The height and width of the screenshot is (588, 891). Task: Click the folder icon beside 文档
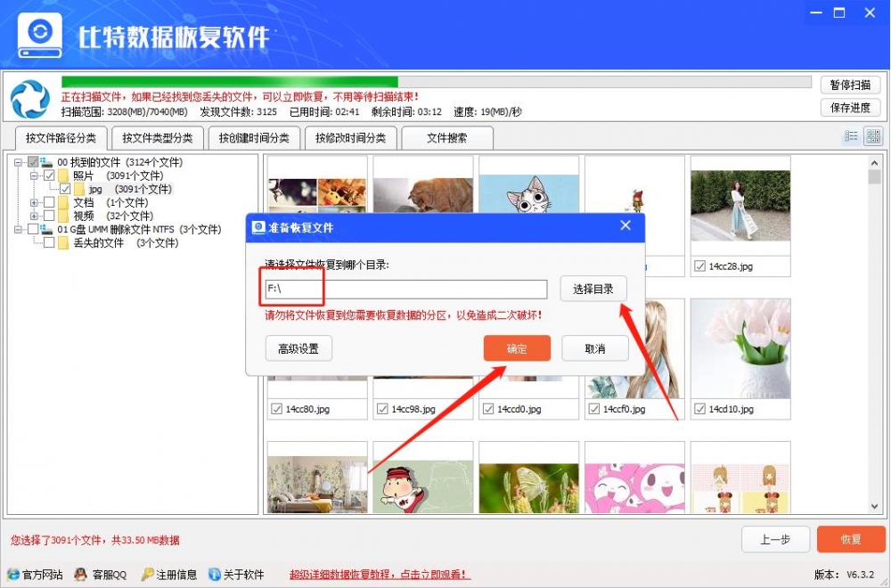point(63,203)
